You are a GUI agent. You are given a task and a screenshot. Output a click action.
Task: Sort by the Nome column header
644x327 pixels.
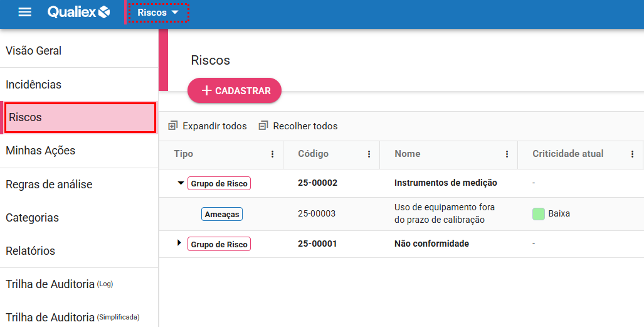point(407,154)
